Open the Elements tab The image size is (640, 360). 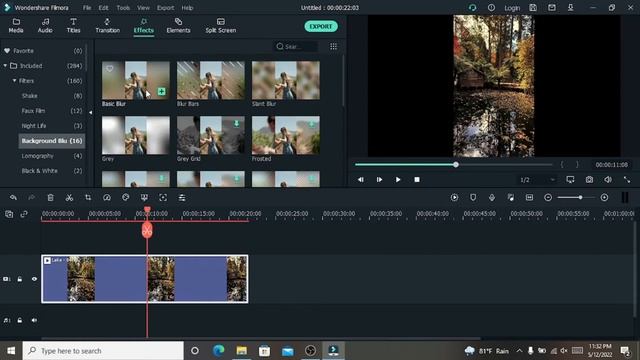178,25
